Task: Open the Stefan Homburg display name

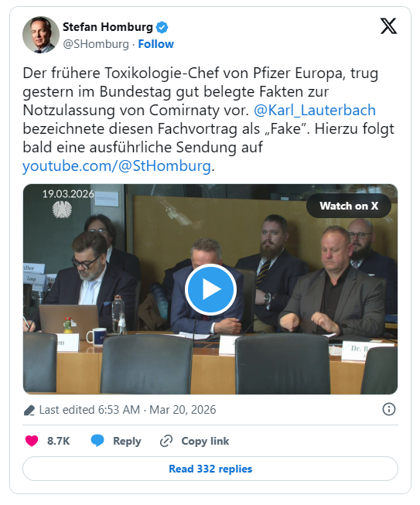Action: point(108,27)
